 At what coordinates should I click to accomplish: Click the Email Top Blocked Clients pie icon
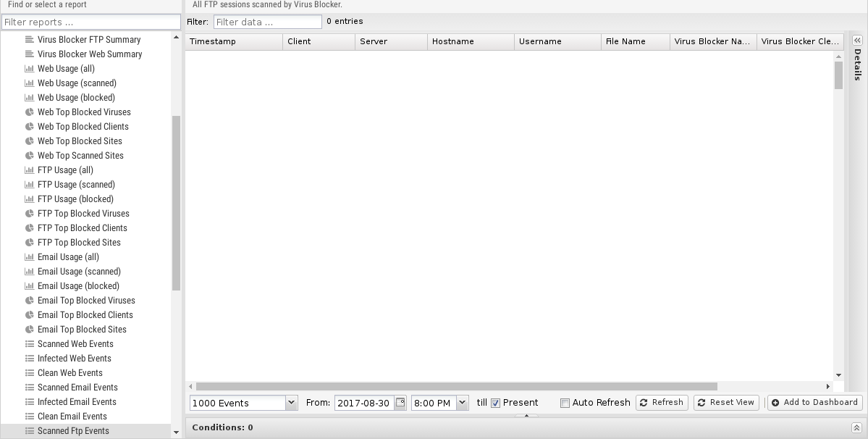(30, 315)
